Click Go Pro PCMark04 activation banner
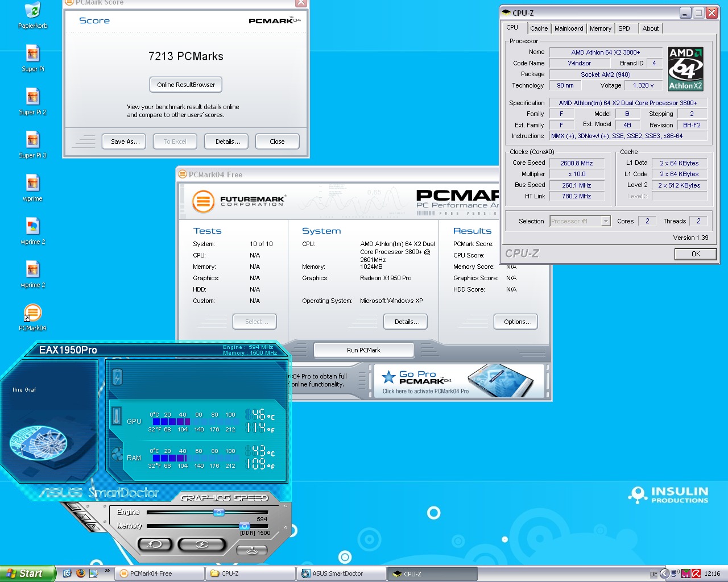Viewport: 728px width, 582px height. coord(458,381)
